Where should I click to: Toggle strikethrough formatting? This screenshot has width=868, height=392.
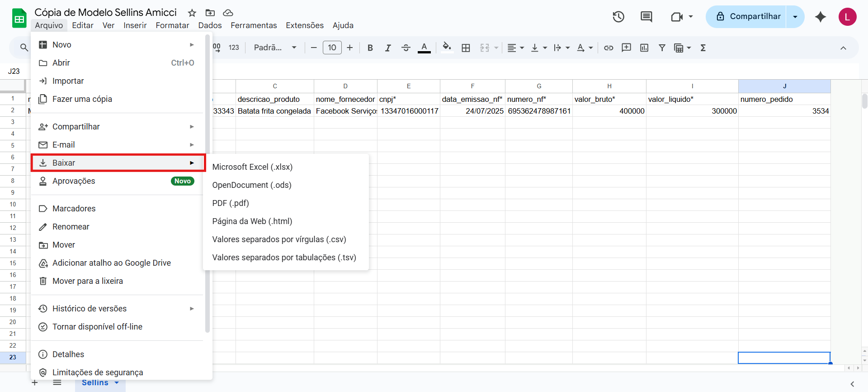pyautogui.click(x=406, y=48)
